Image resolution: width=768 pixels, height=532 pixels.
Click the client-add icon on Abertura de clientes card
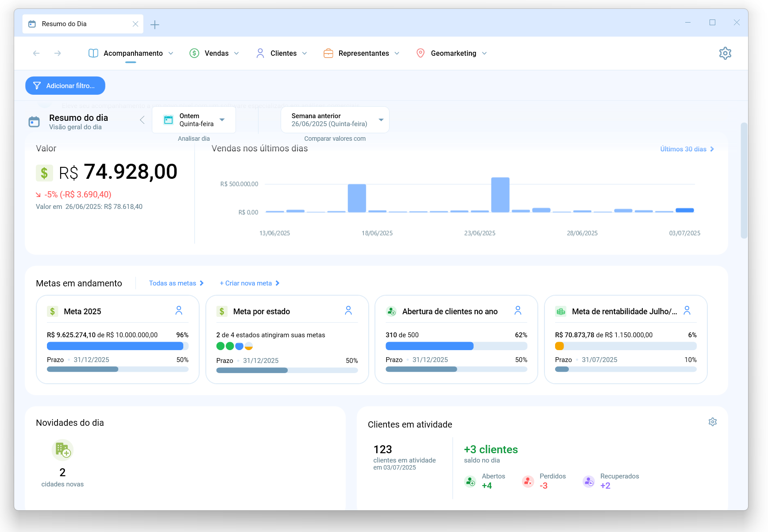[391, 311]
